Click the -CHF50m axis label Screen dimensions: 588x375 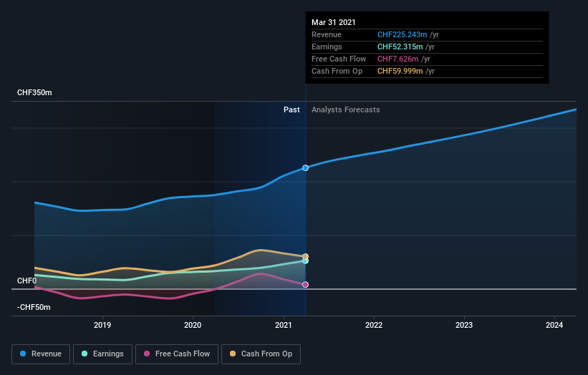34,307
